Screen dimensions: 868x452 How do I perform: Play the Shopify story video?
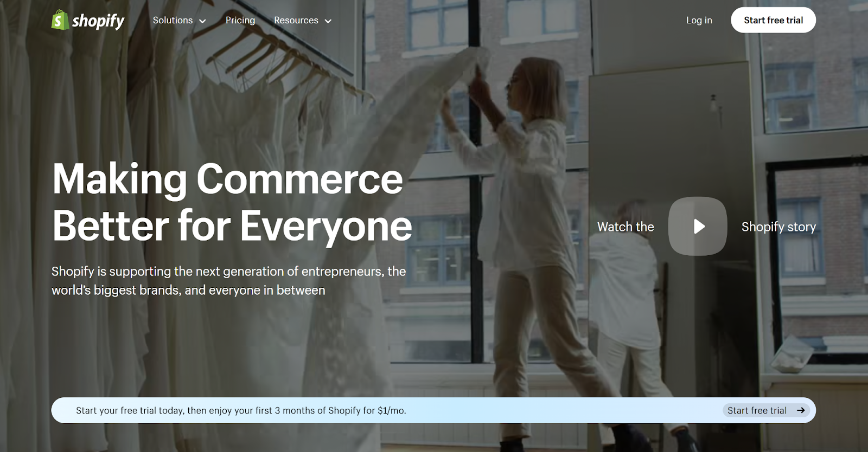coord(698,226)
